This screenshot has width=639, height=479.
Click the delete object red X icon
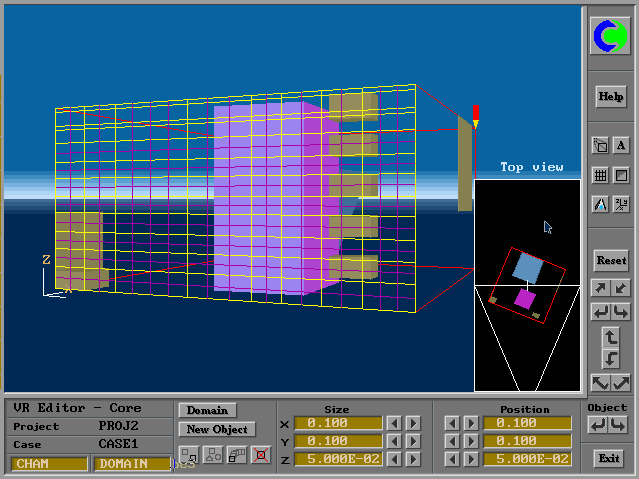(261, 455)
